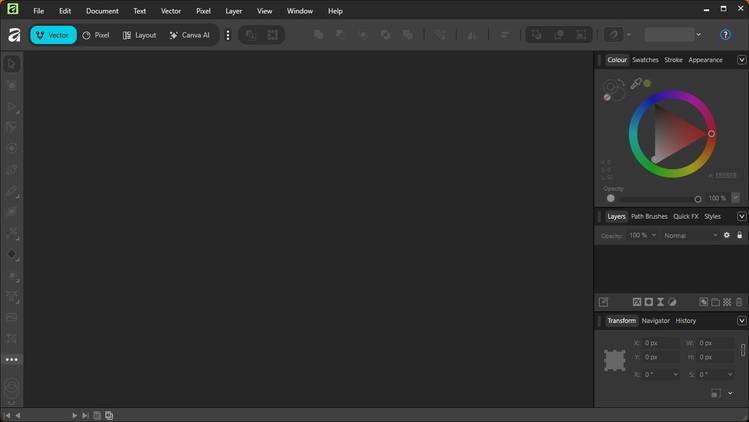Click the Add Pixel Layer icon
This screenshot has width=749, height=422.
704,302
